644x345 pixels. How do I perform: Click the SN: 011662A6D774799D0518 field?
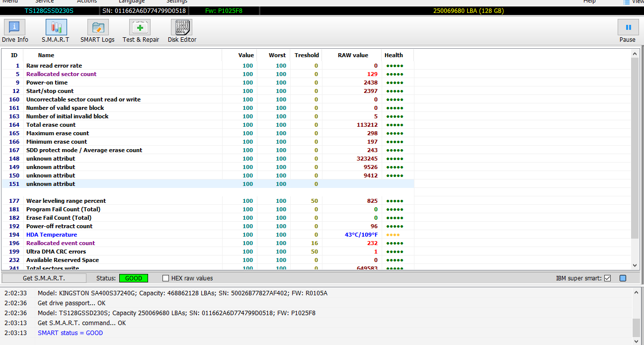145,11
